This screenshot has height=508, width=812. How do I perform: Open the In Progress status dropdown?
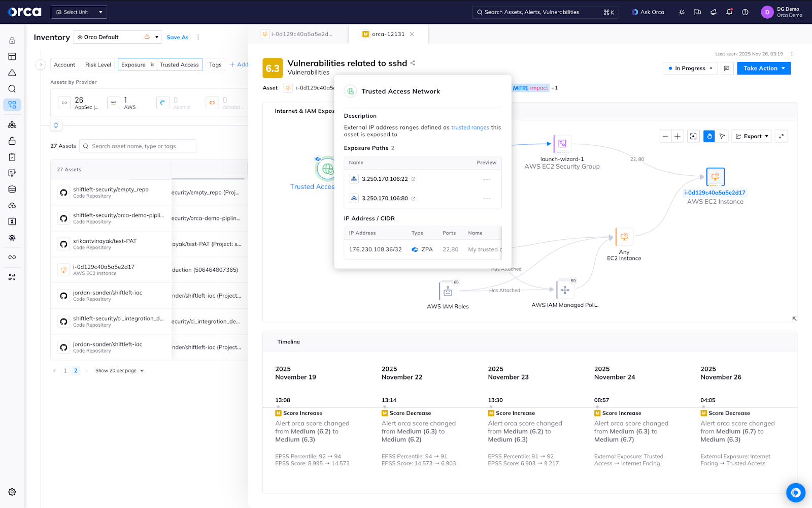[690, 69]
